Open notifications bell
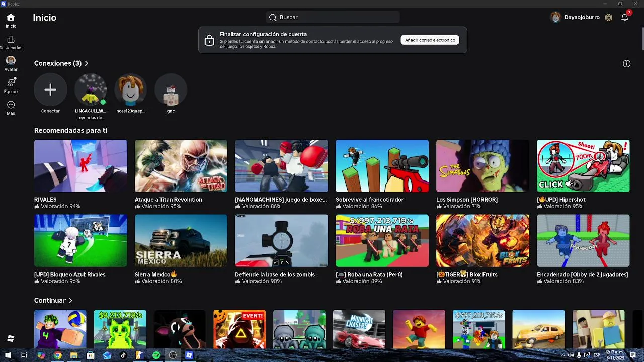This screenshot has height=362, width=644. pos(625,17)
